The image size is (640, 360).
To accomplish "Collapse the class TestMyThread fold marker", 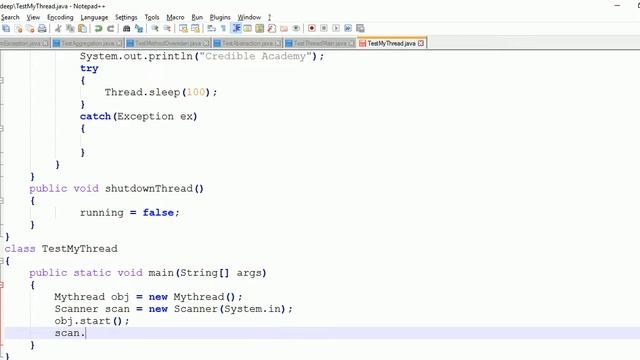I will coord(2,260).
